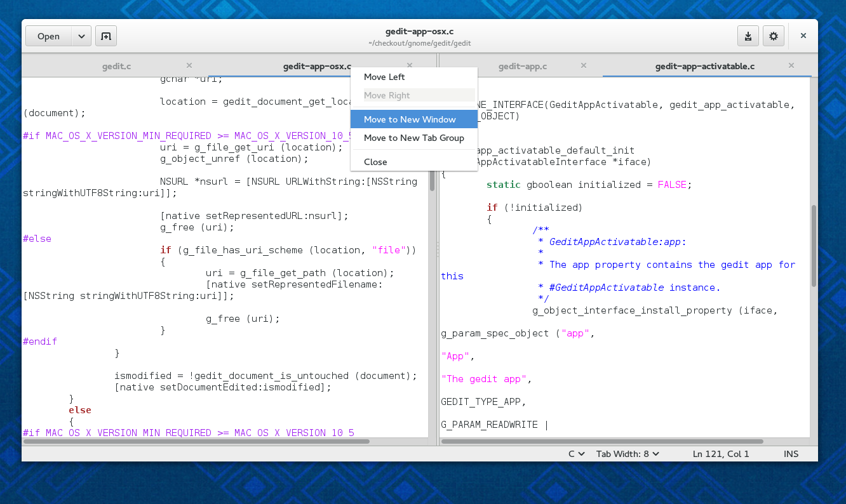
Task: Switch to the gedit-app-osx.c tab
Action: tap(317, 66)
